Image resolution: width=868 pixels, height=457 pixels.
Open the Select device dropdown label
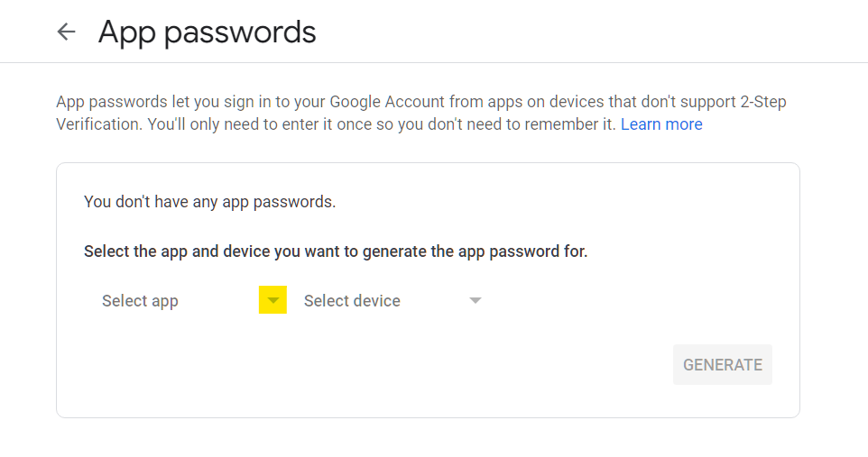click(352, 300)
